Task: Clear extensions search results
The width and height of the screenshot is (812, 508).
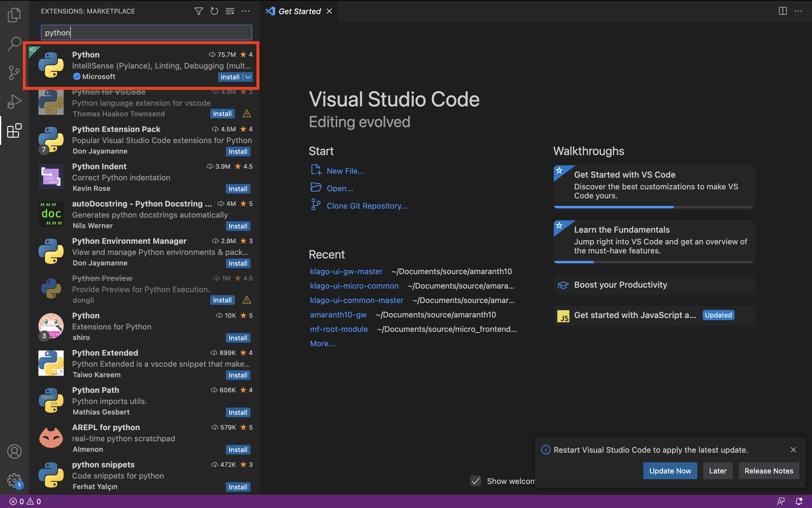Action: 230,11
